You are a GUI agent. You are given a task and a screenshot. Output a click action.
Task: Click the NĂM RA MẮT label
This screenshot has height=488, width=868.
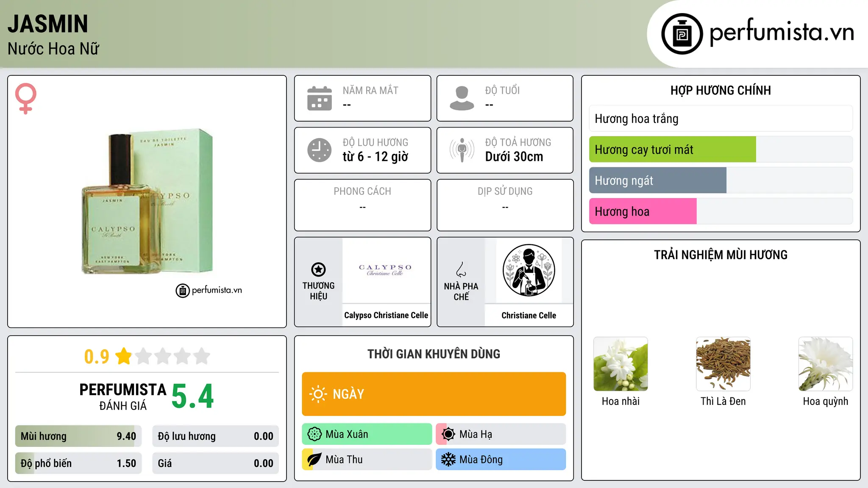point(370,90)
